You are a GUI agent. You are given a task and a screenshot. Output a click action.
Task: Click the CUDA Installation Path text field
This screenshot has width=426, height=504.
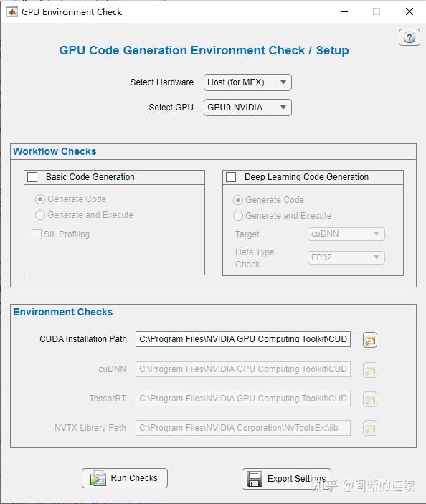pos(243,339)
